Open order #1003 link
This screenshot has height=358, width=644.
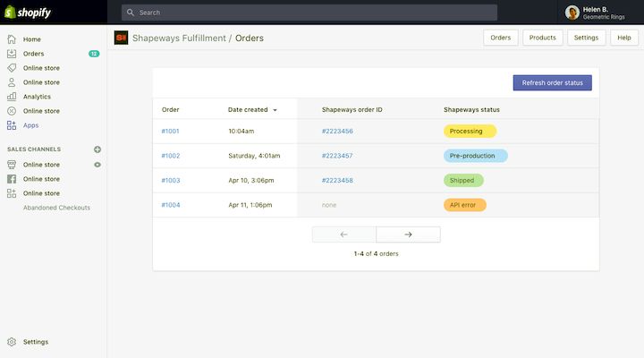point(170,180)
